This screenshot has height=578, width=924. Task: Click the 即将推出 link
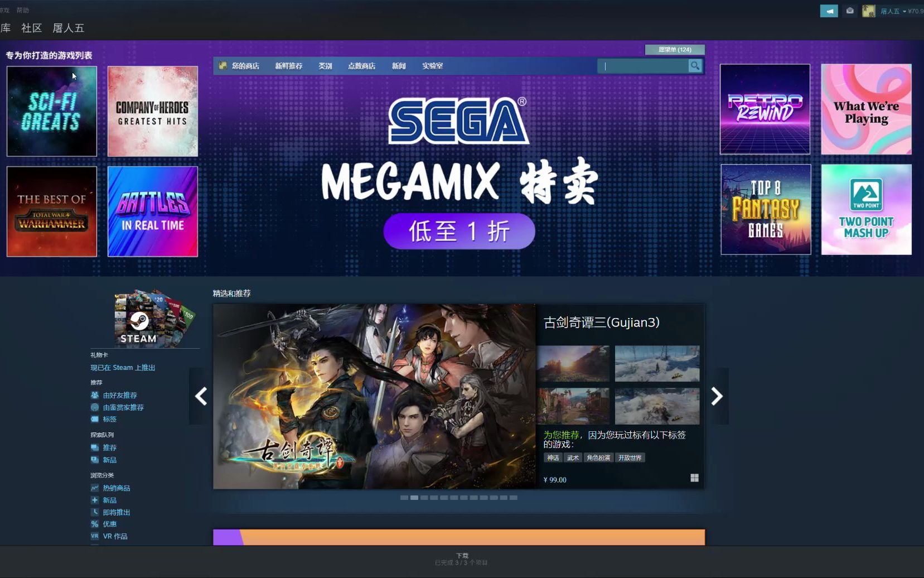[117, 512]
